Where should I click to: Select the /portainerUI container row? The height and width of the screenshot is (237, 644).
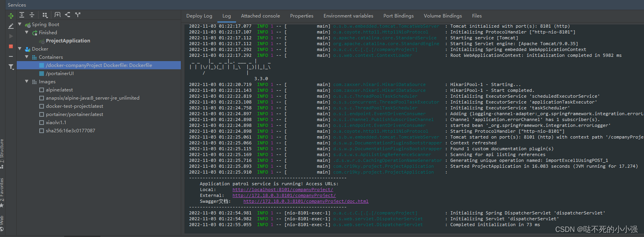(99, 74)
